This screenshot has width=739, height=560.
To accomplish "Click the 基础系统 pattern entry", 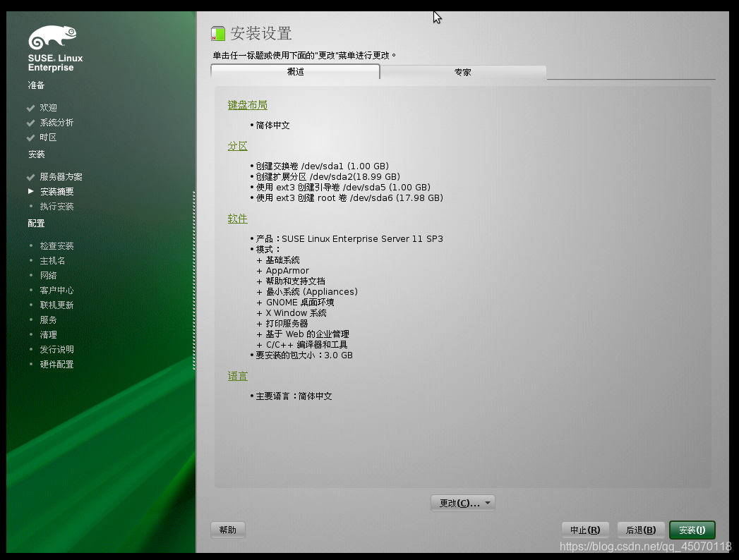I will coord(282,260).
